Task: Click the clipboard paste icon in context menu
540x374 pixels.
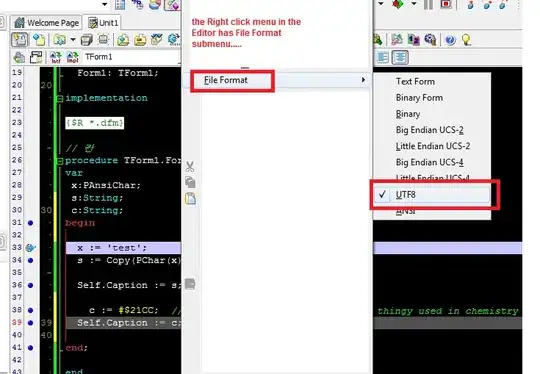Action: point(190,198)
